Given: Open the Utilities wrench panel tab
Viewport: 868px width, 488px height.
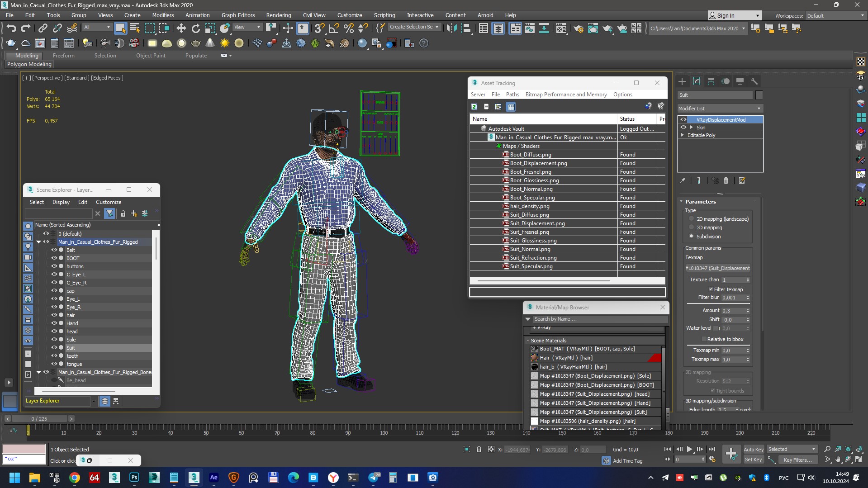Looking at the screenshot, I should (x=754, y=81).
